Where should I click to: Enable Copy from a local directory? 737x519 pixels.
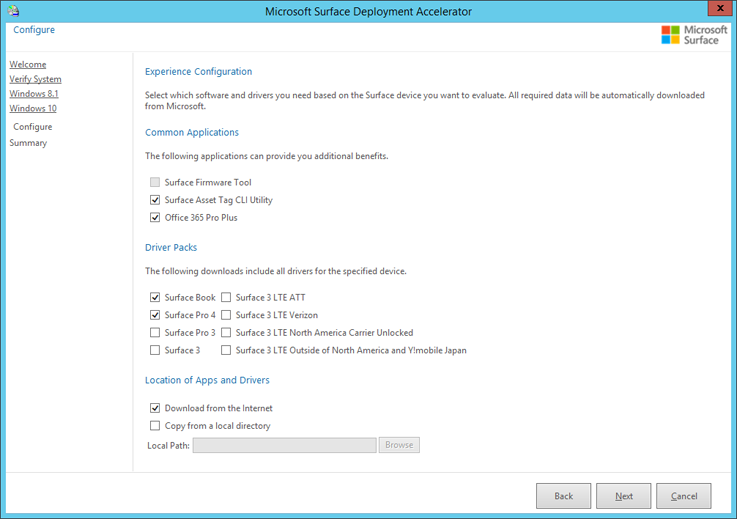point(155,425)
